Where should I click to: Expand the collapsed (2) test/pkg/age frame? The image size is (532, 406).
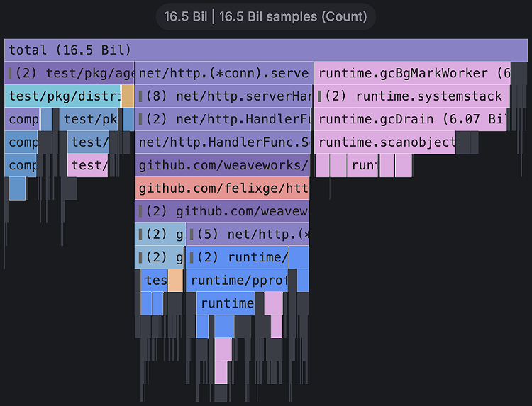[x=70, y=73]
